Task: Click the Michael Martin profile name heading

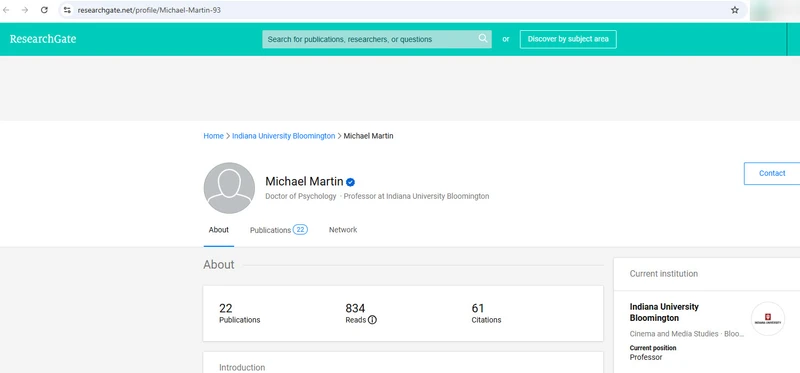Action: (304, 181)
